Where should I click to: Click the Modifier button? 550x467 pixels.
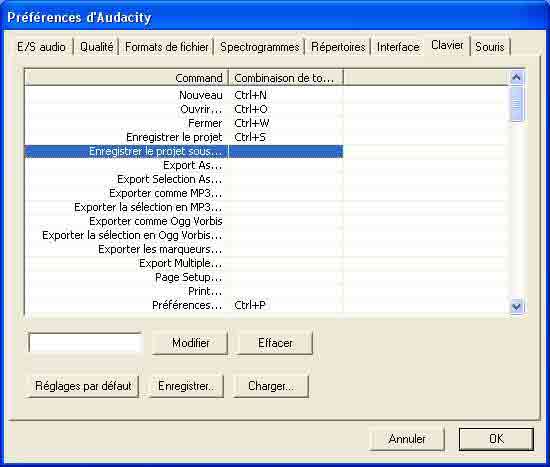pos(190,343)
